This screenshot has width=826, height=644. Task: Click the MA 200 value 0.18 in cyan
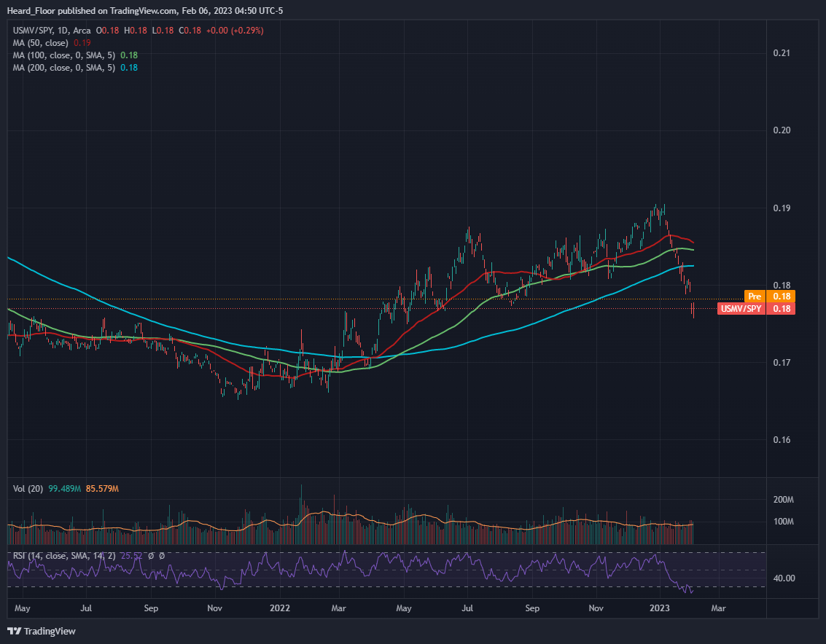[129, 68]
